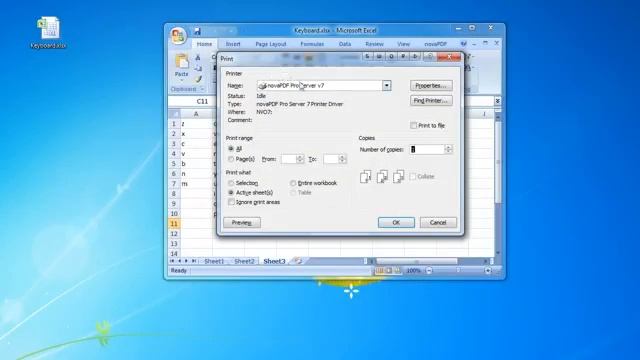This screenshot has height=360, width=640.
Task: Select Active sheet(s) radio option
Action: click(231, 192)
